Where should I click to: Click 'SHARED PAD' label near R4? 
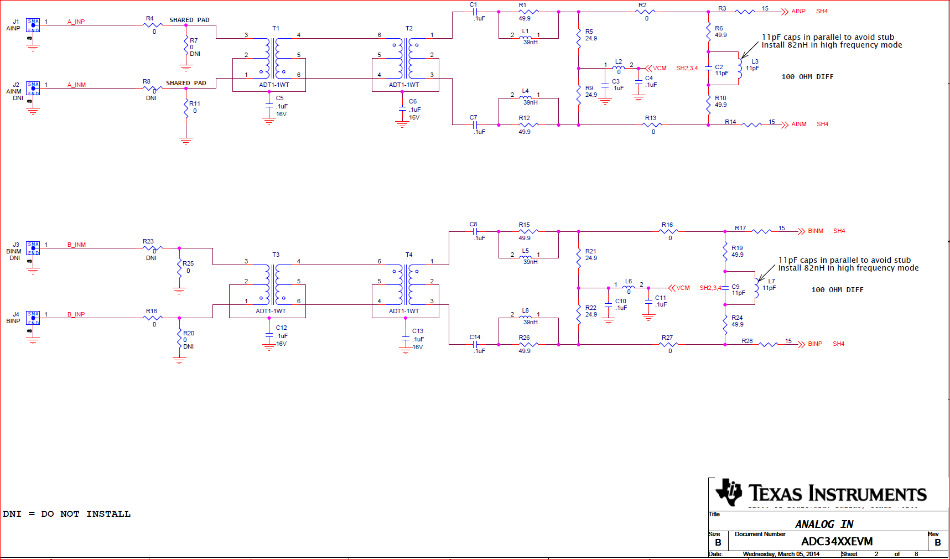click(x=189, y=20)
